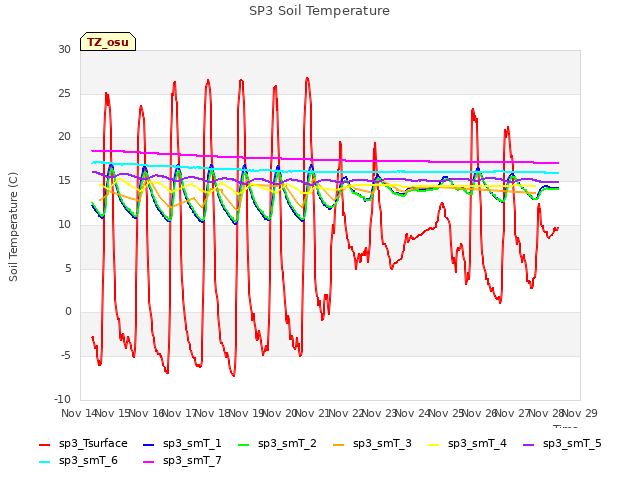
Task: Toggle sp3_smT_7 legend entry
Action: point(182,461)
